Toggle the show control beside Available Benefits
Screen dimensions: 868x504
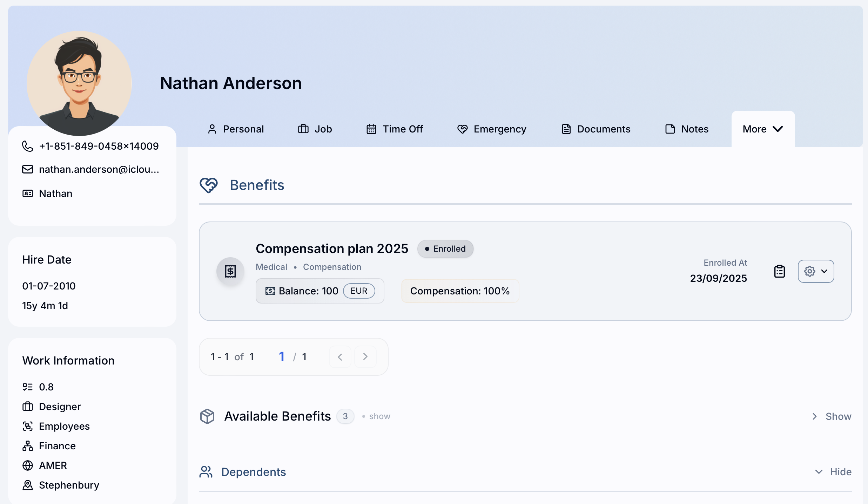click(379, 416)
